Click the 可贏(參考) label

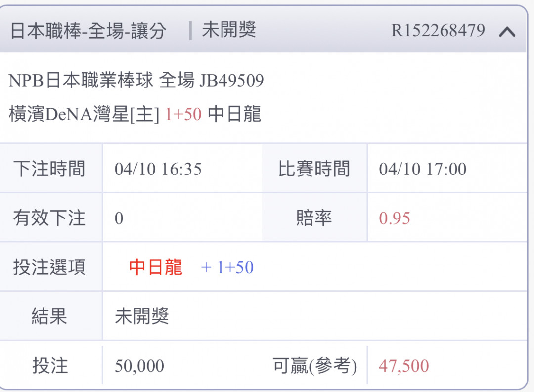314,366
